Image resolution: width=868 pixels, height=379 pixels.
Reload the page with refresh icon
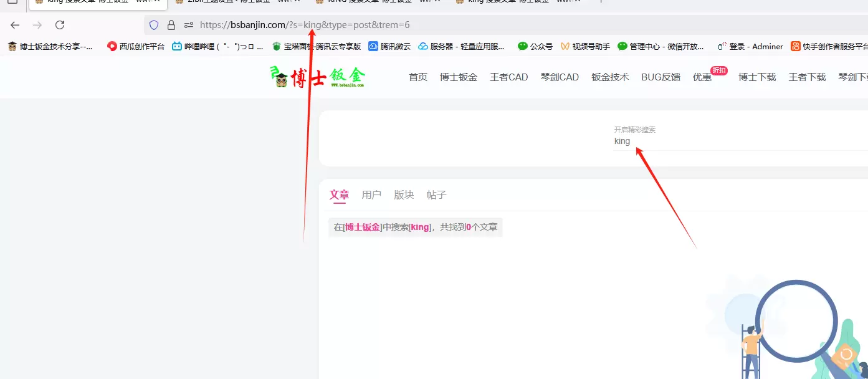60,25
